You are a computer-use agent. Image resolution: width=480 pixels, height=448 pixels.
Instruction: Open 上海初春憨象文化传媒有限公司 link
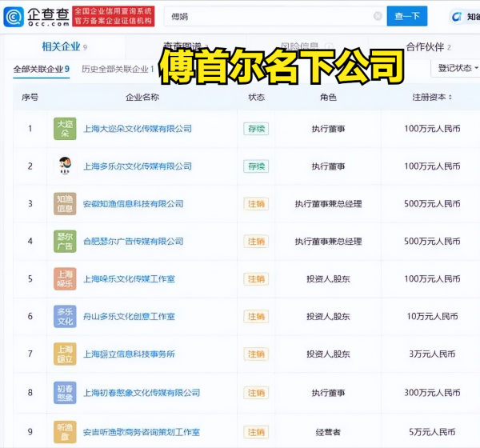coord(142,393)
